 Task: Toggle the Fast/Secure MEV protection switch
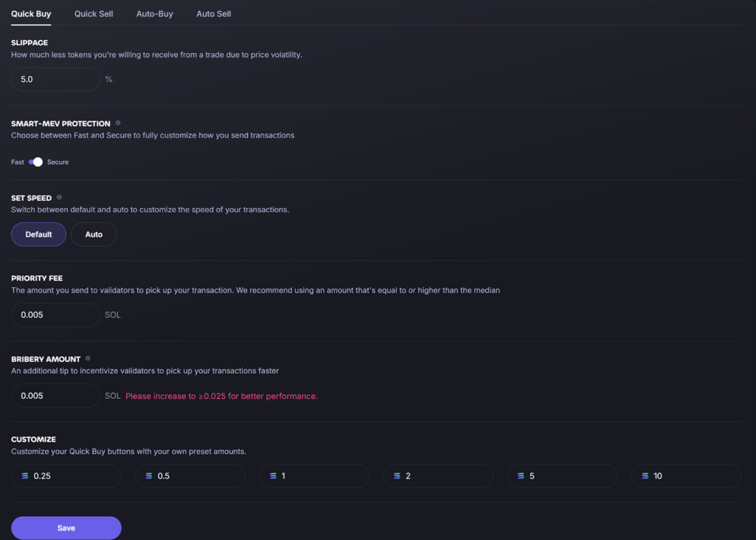click(x=35, y=162)
